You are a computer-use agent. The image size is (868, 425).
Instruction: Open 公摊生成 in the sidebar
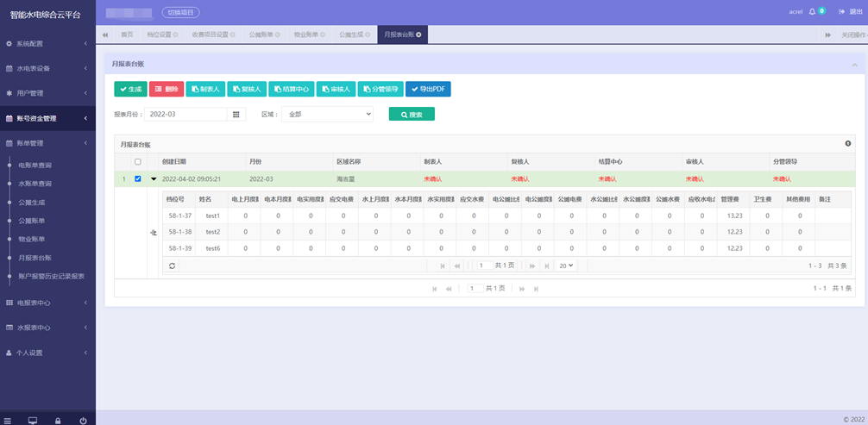tap(32, 202)
